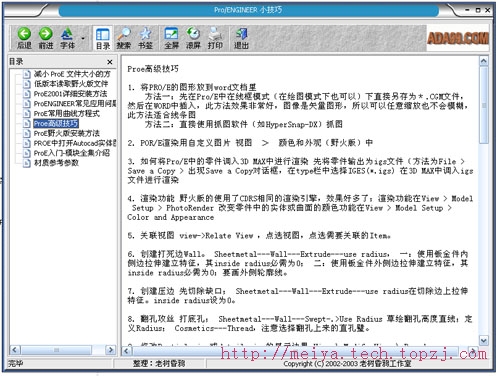Open the 字体 font tool
500x376 pixels.
[67, 38]
